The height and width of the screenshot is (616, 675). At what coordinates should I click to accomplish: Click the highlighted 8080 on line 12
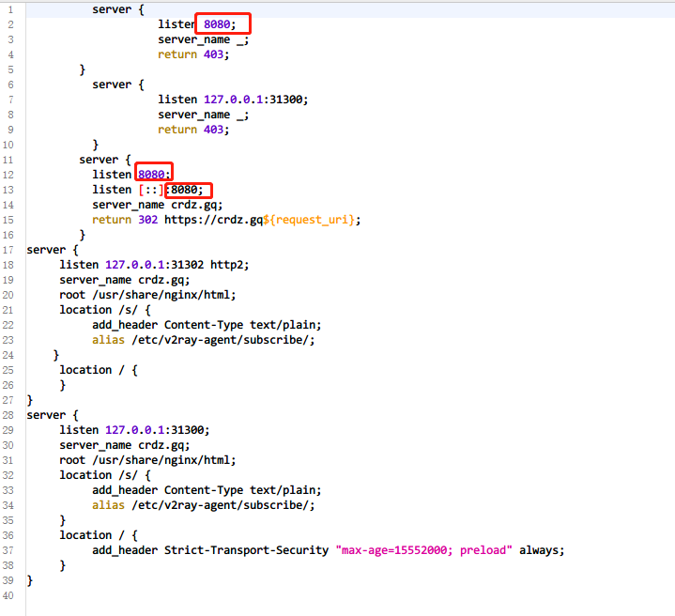pos(153,175)
